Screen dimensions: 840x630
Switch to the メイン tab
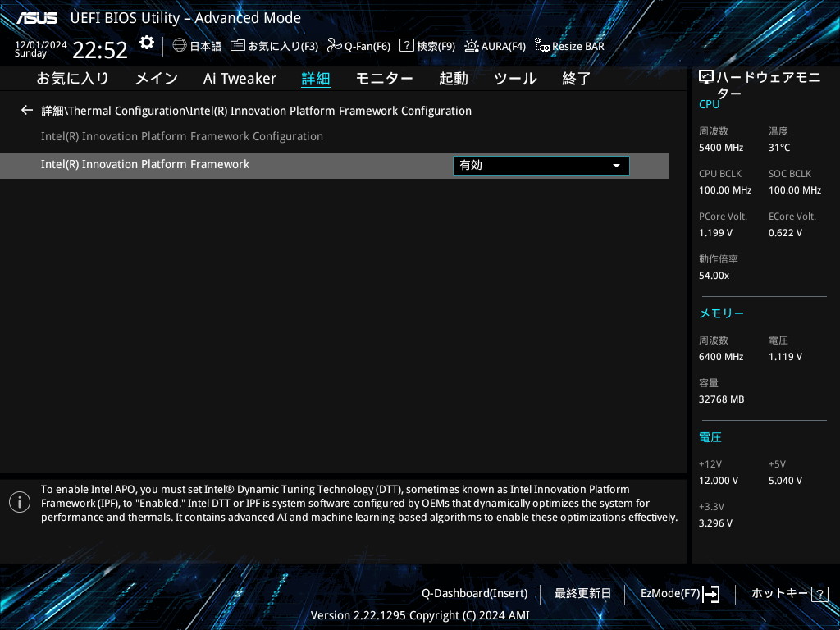[x=157, y=79]
